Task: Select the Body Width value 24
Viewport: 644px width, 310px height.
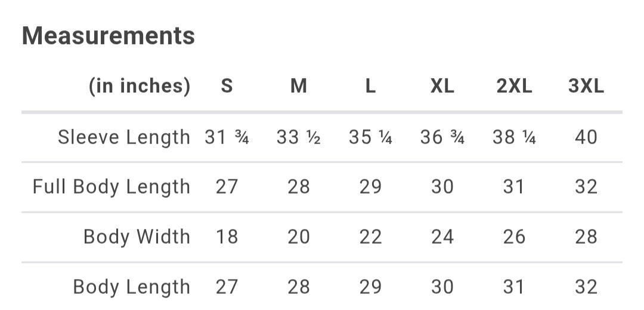Action: [x=442, y=237]
